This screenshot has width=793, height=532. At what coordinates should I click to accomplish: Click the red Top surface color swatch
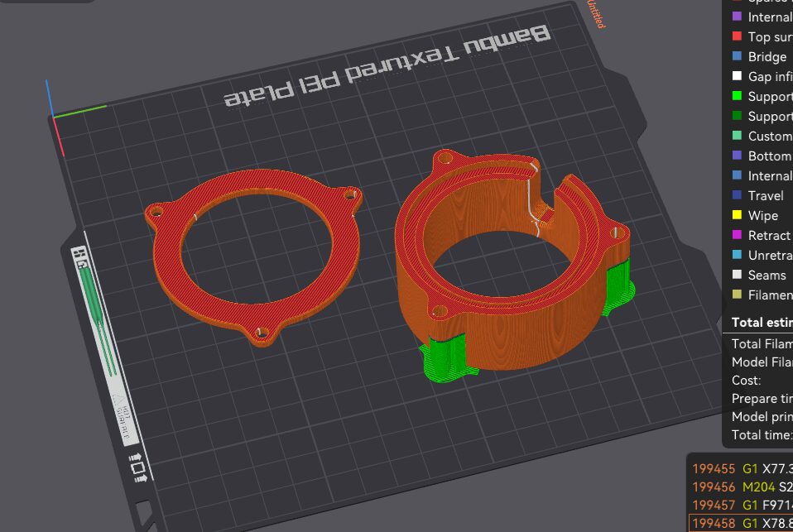pyautogui.click(x=737, y=36)
